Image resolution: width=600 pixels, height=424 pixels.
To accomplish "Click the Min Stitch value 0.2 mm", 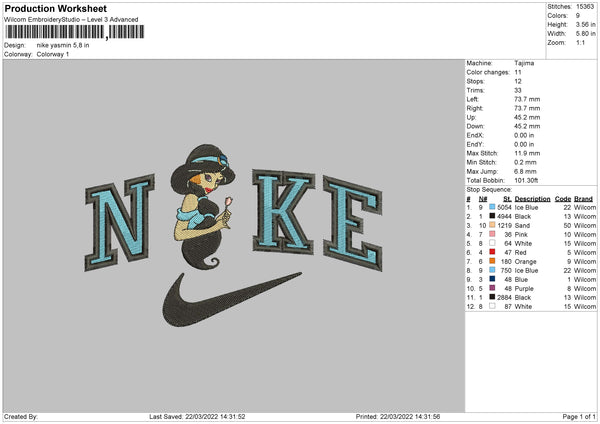I will coord(525,162).
